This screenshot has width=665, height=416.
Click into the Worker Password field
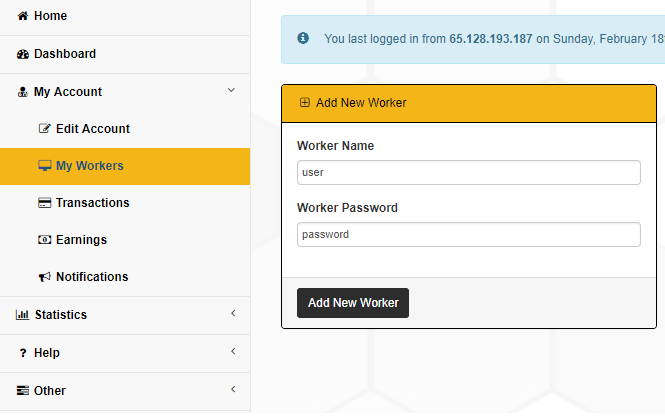pyautogui.click(x=468, y=234)
